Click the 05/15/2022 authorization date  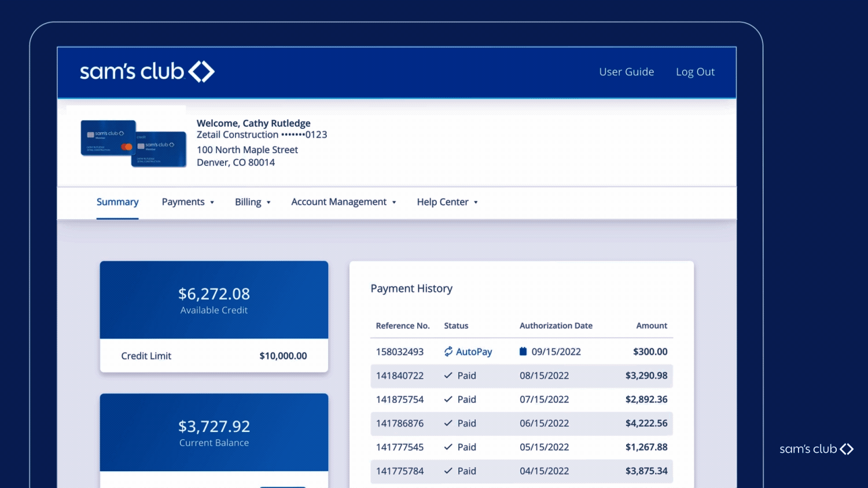(544, 447)
